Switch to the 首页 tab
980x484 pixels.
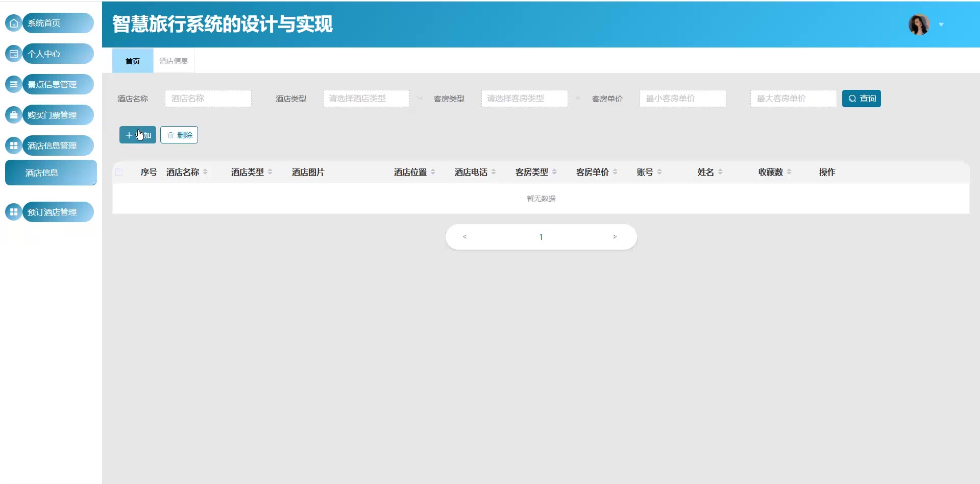pyautogui.click(x=133, y=61)
